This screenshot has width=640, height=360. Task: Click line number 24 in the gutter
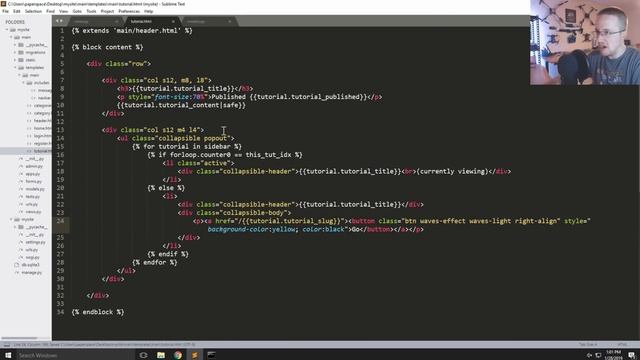(x=60, y=221)
